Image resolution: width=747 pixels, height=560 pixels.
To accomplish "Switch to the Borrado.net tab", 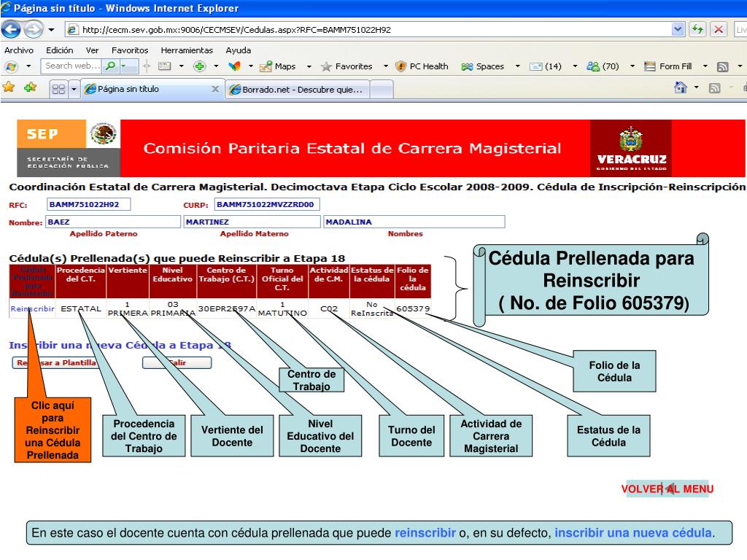I will tap(298, 90).
